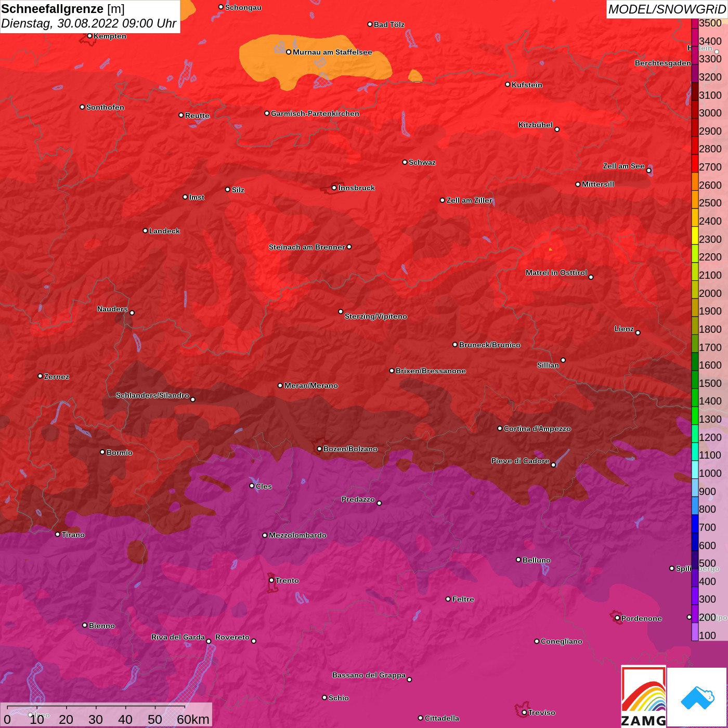728x728 pixels.
Task: Click the Pordenone city marker
Action: tap(617, 618)
